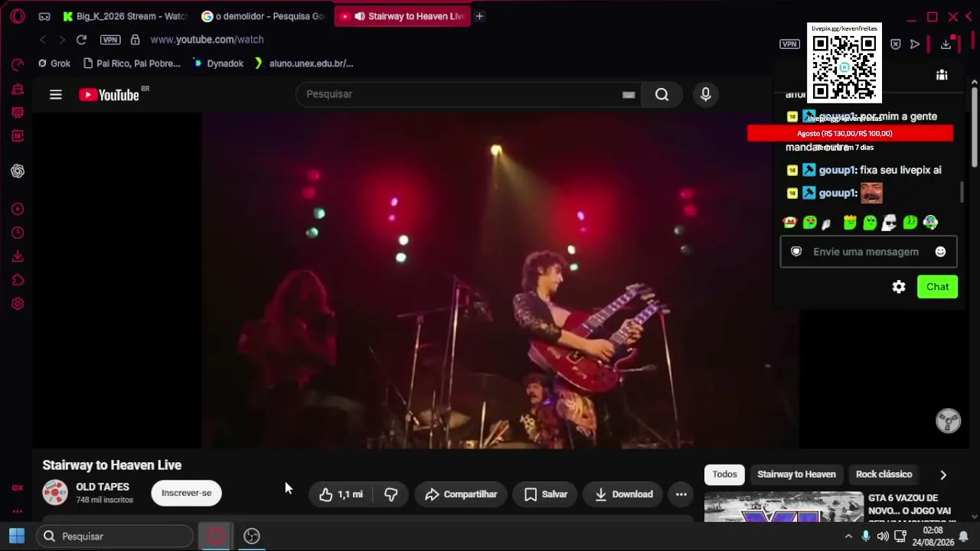Open the sidebar striped square icon
The width and height of the screenshot is (980, 551).
(18, 112)
